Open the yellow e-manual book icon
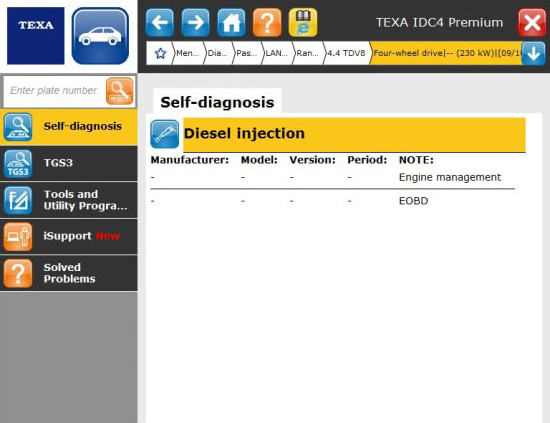The height and width of the screenshot is (423, 550). [303, 23]
